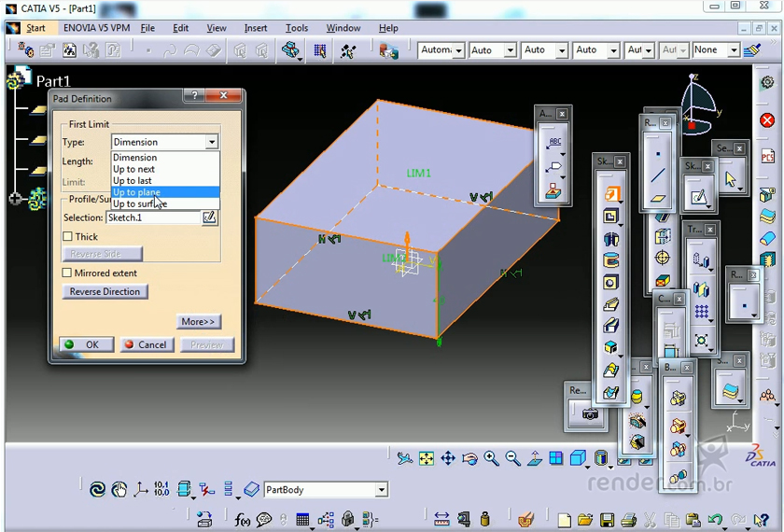This screenshot has height=532, width=784.
Task: Open the Insert menu
Action: tap(256, 28)
